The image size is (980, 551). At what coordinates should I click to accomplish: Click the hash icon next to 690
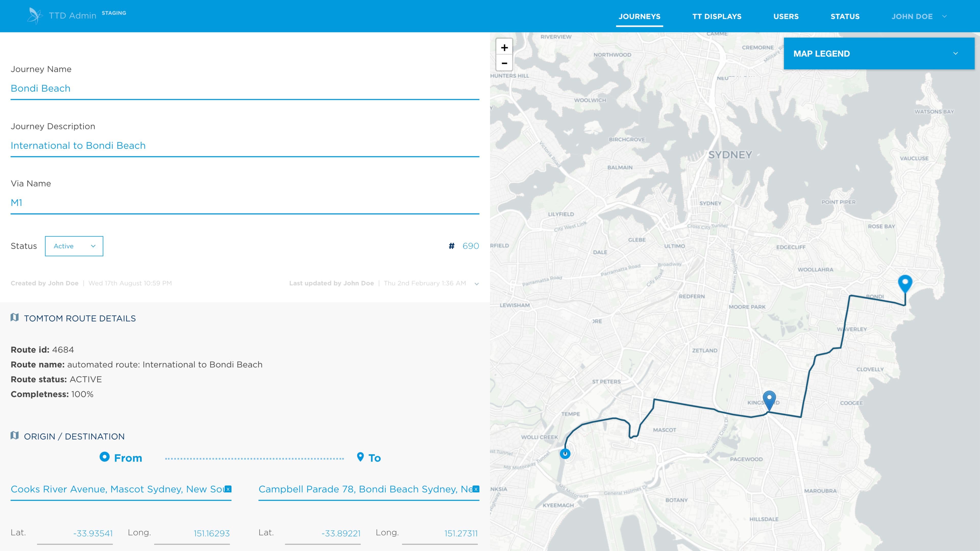coord(451,246)
